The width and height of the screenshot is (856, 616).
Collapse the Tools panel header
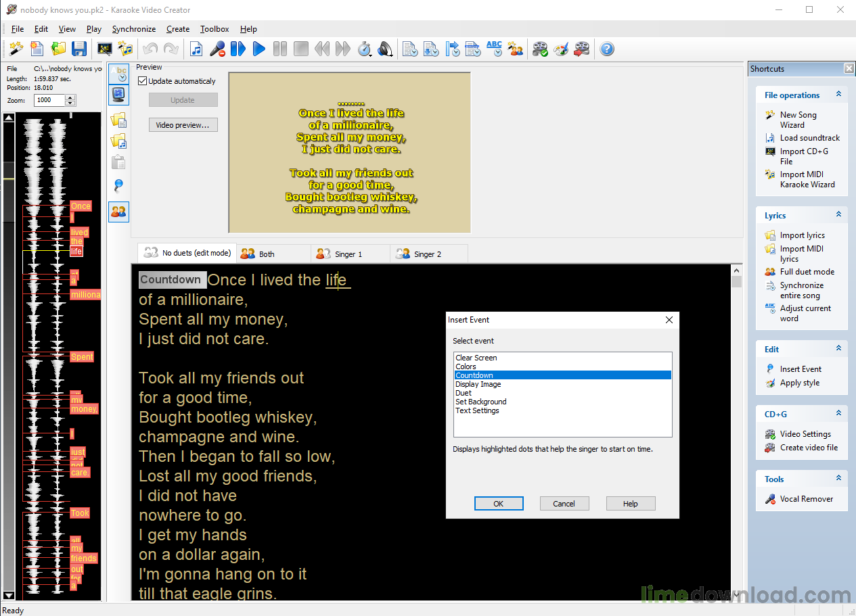pos(839,478)
